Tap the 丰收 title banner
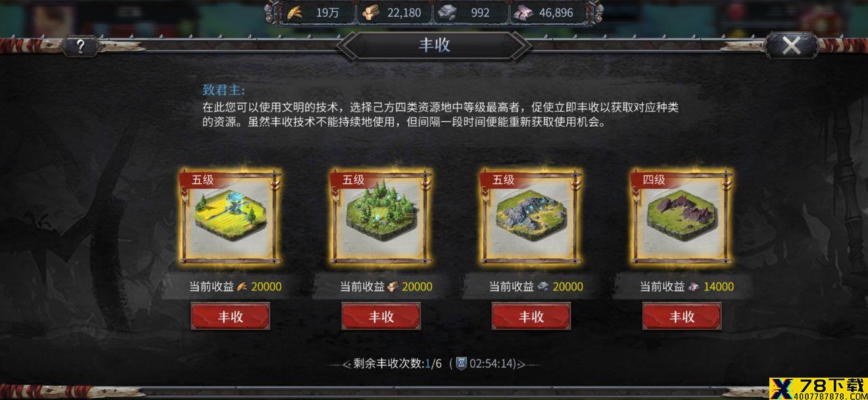The width and height of the screenshot is (868, 400). coord(435,45)
